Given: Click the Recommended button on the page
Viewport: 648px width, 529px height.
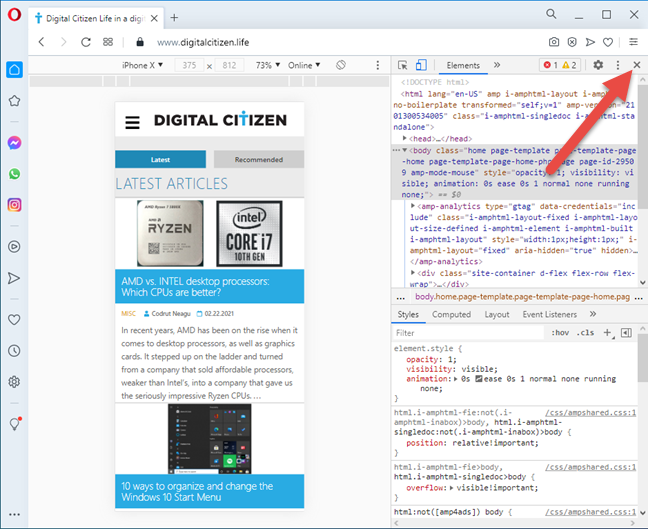Looking at the screenshot, I should (258, 159).
